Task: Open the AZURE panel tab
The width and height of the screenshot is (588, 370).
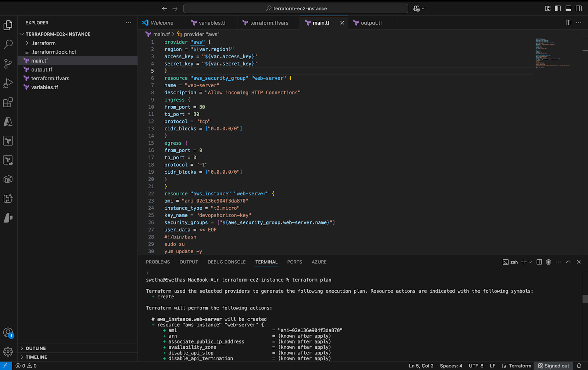Action: click(x=319, y=262)
